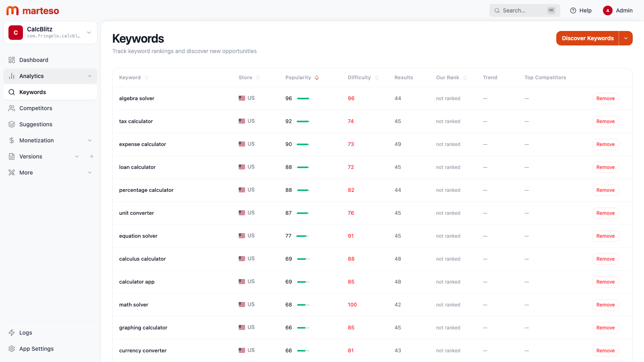Click the Help link
This screenshot has height=362, width=644.
pos(581,10)
